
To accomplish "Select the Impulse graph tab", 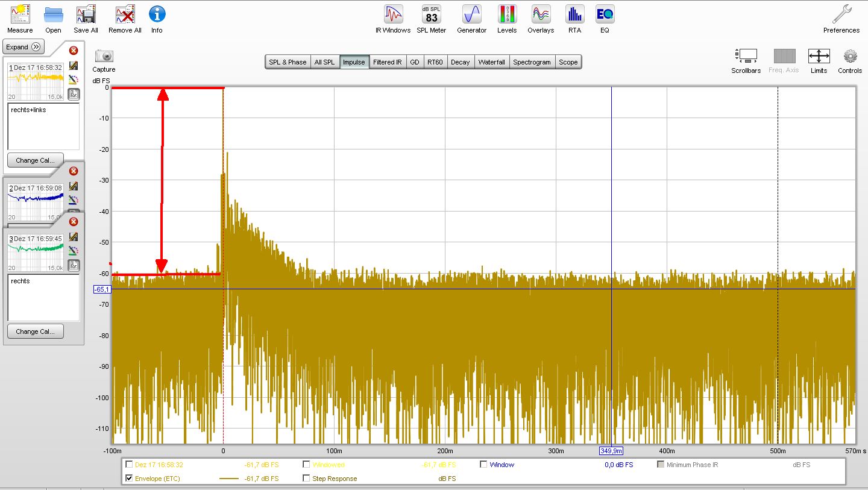I will pyautogui.click(x=354, y=62).
